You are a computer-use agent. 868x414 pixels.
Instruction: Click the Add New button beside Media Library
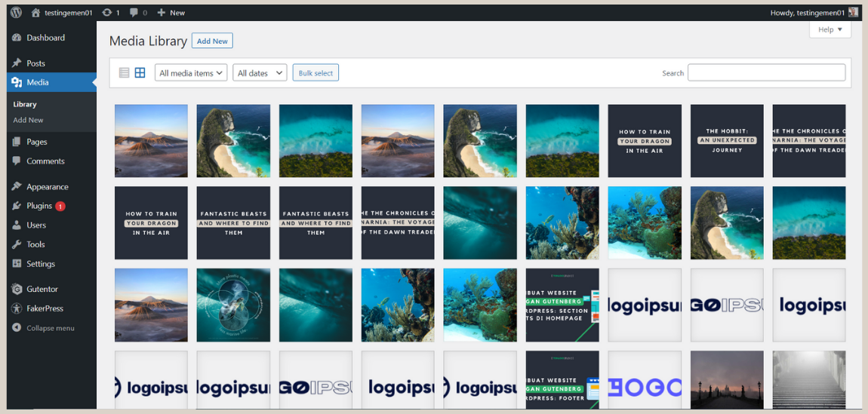pos(213,41)
